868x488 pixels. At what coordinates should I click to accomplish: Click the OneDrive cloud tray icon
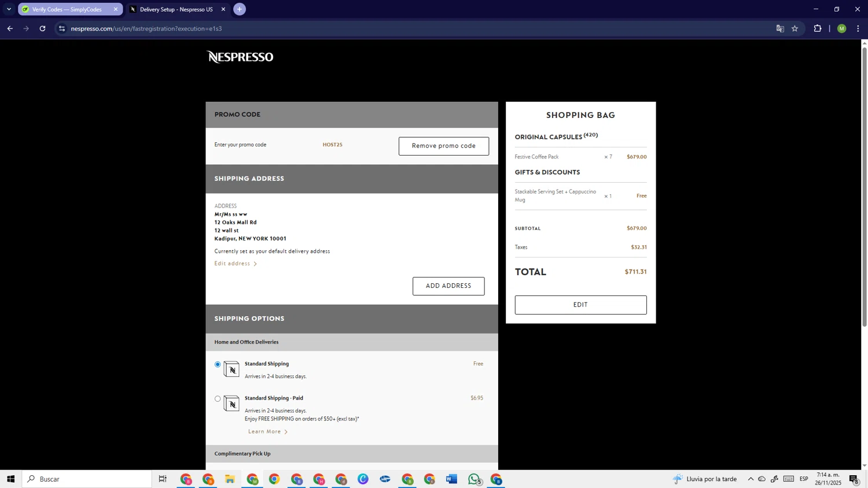(x=762, y=479)
